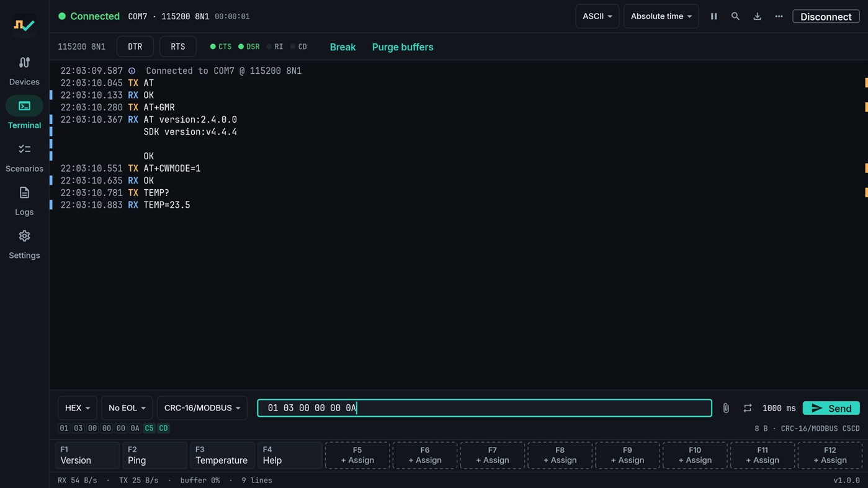This screenshot has width=868, height=488.
Task: Toggle the RTS line
Action: pos(177,47)
